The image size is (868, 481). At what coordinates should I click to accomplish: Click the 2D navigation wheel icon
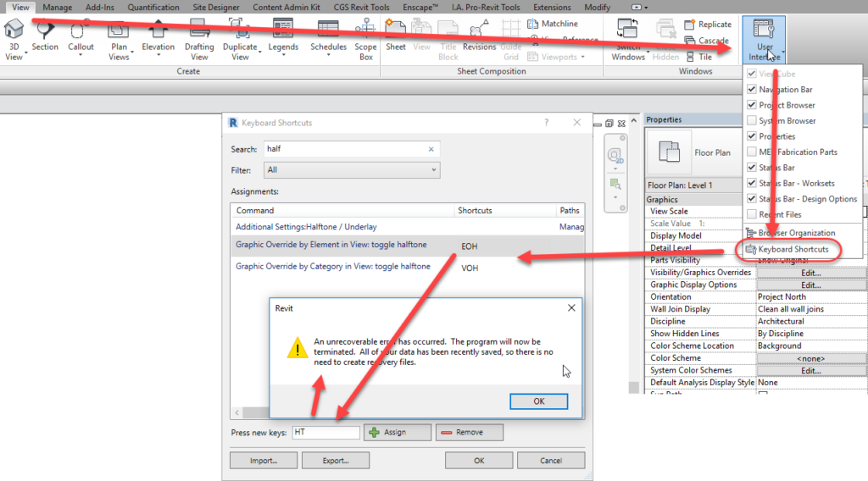pos(615,155)
